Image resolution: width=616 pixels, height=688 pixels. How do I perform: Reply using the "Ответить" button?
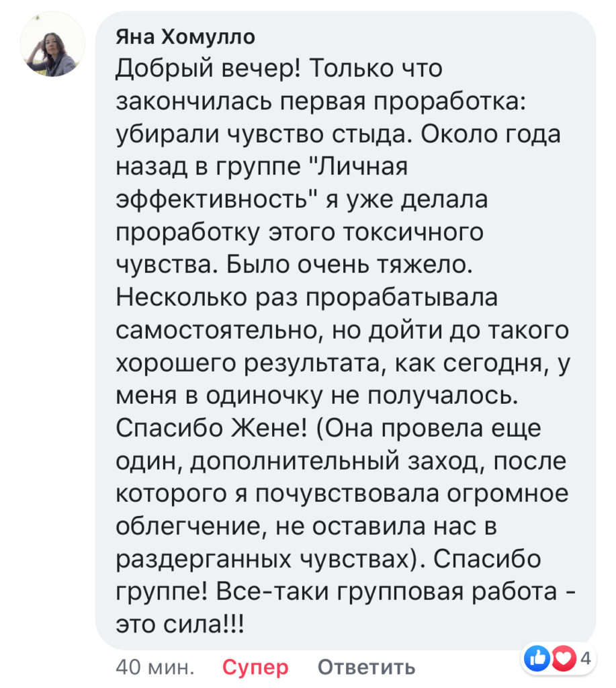point(366,667)
